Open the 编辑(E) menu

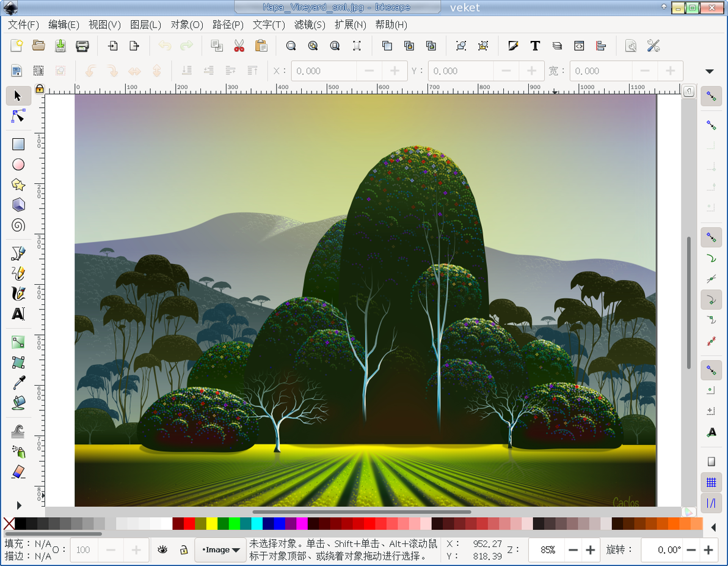point(64,24)
